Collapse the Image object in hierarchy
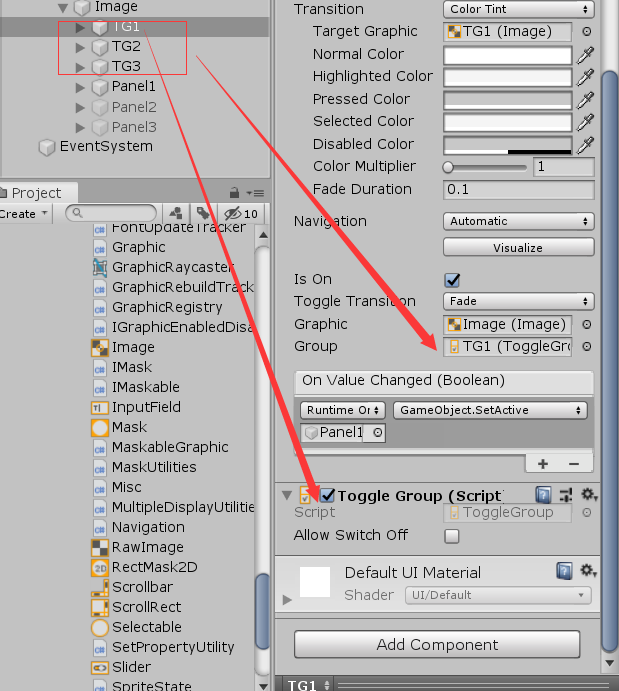619x691 pixels. pyautogui.click(x=63, y=7)
